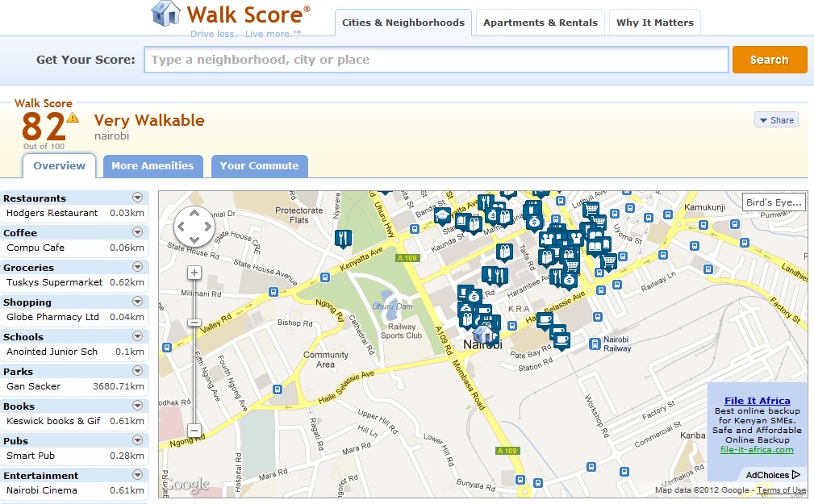Click the warning triangle beside score 82
Screen dimensions: 814x504
click(73, 117)
